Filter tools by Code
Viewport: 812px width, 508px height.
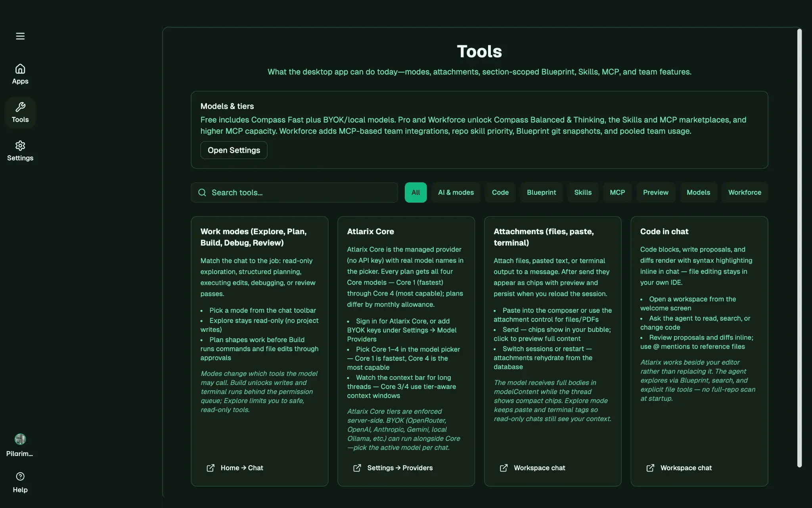pos(500,192)
